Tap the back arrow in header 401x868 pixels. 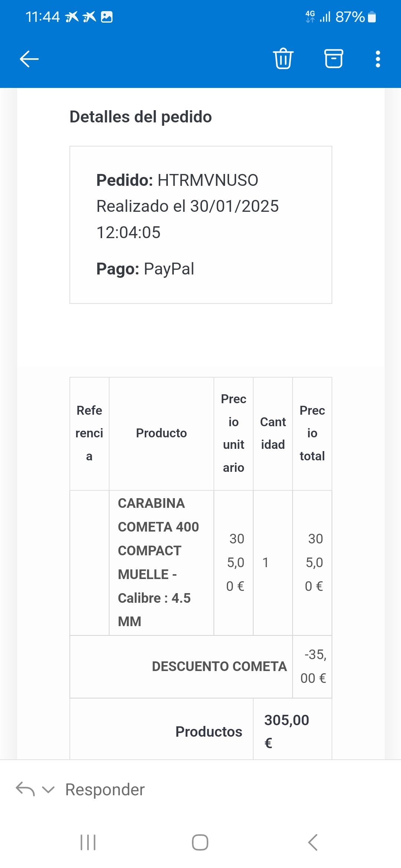(29, 59)
